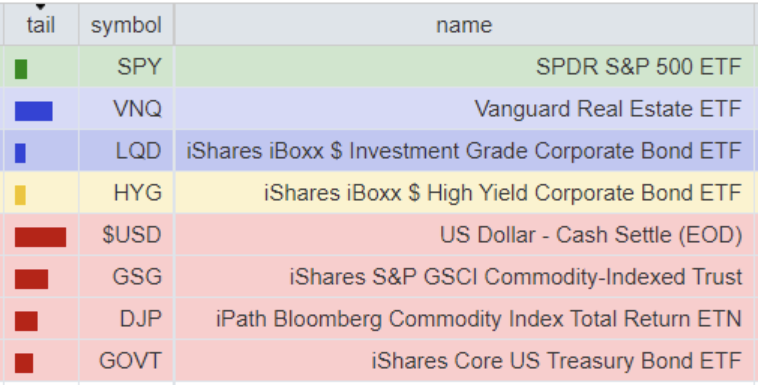Open SPDR S&P 500 ETF row
Viewport: 760px width, 386px height.
click(x=380, y=66)
